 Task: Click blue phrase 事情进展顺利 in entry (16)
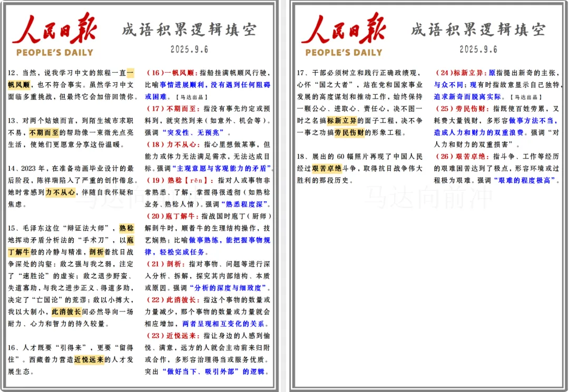point(181,85)
